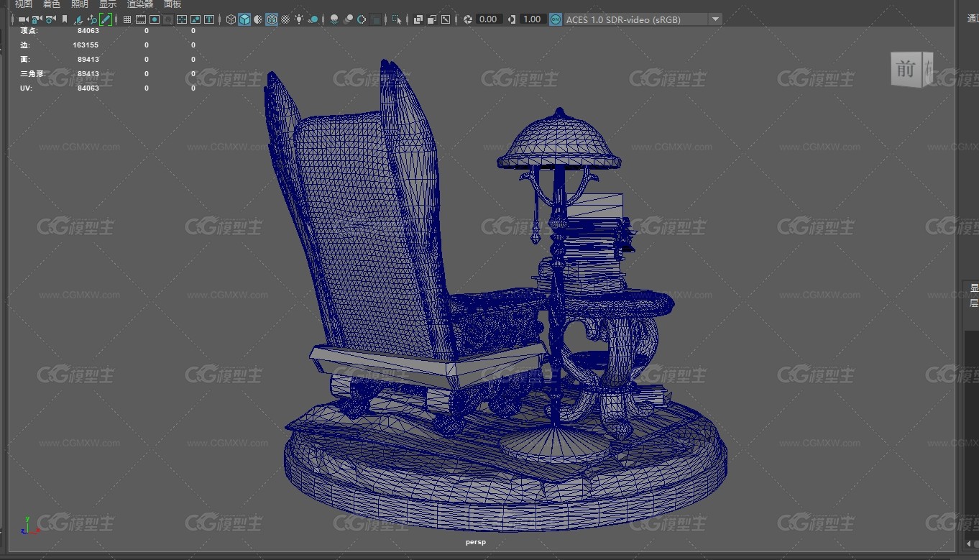Open the ACES 1.0 SDR-video dropdown
Screen dimensions: 979x560
643,19
